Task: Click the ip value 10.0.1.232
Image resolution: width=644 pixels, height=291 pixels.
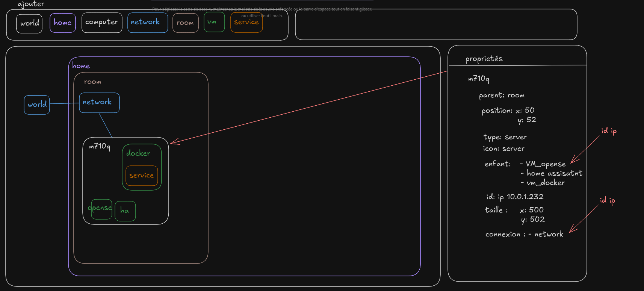Action: 525,197
